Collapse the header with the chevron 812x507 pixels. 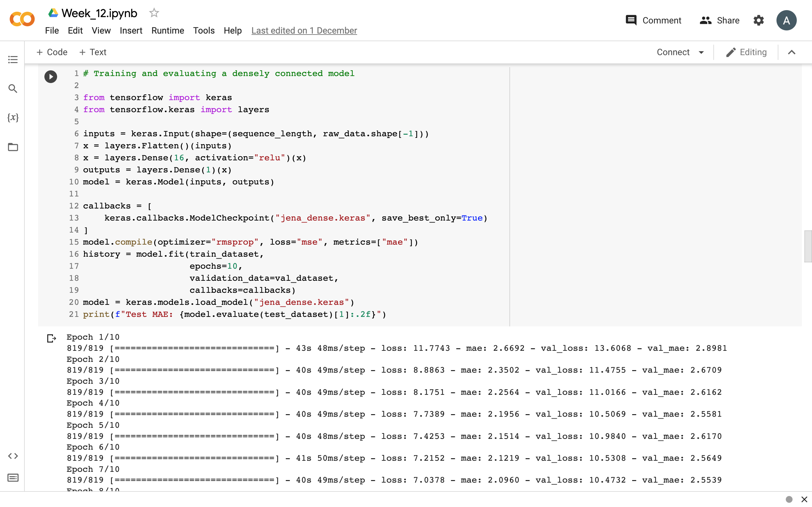791,52
